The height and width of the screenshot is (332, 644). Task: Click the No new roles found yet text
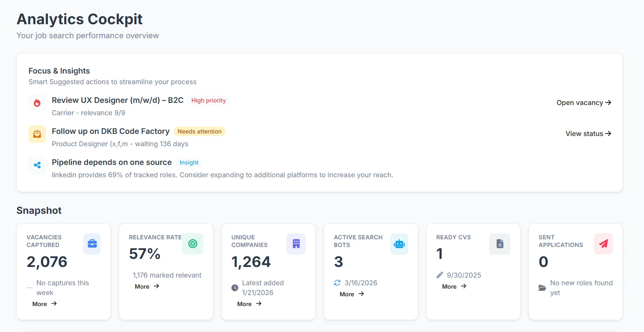(581, 288)
